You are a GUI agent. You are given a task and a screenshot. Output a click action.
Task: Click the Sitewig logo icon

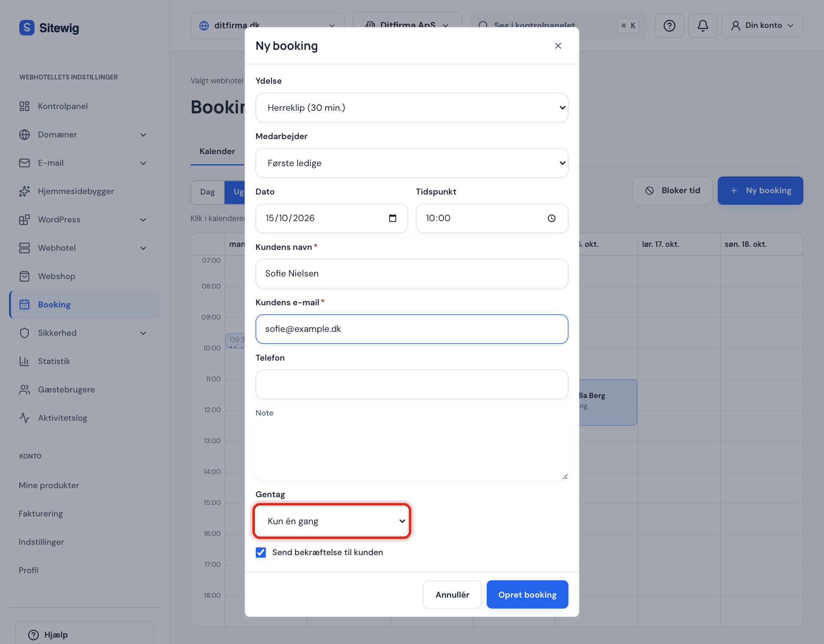pos(27,27)
